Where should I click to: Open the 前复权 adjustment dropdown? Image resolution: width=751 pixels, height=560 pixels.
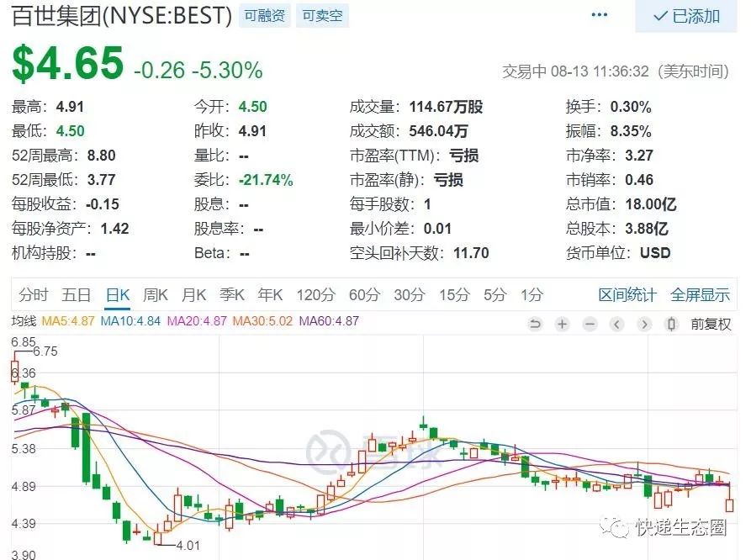click(x=711, y=324)
